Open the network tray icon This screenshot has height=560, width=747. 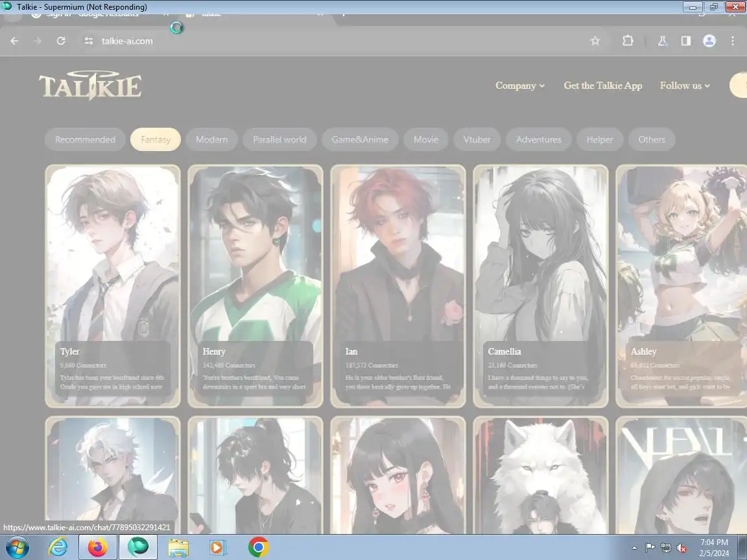666,548
